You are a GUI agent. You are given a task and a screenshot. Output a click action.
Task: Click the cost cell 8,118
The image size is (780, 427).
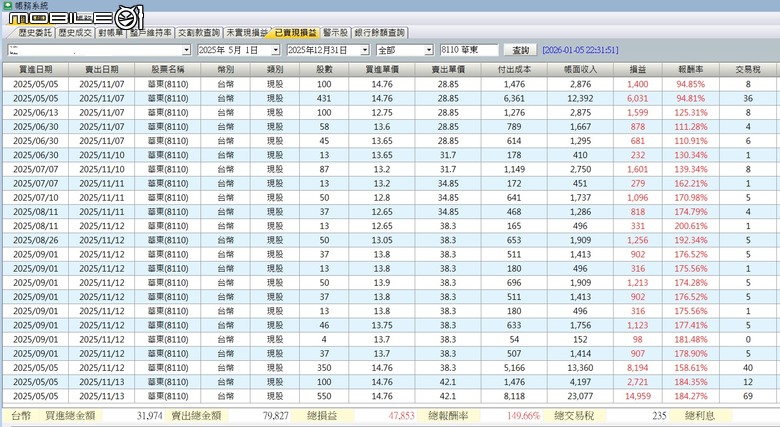pyautogui.click(x=514, y=396)
